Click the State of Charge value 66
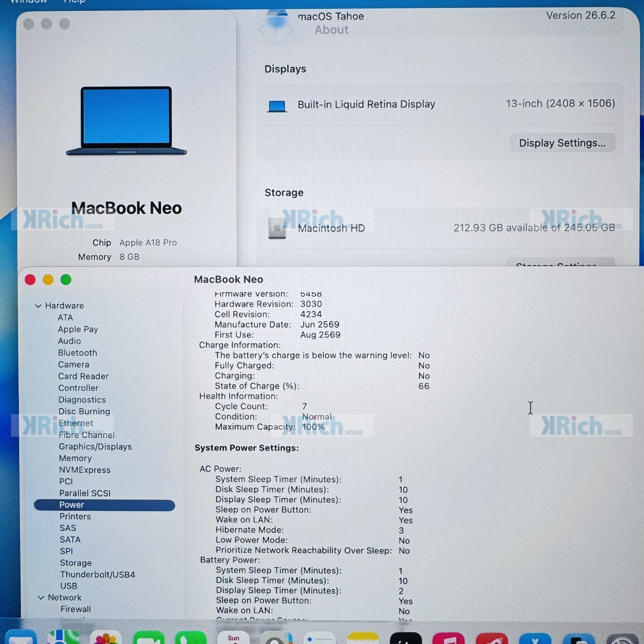644x644 pixels. point(424,386)
